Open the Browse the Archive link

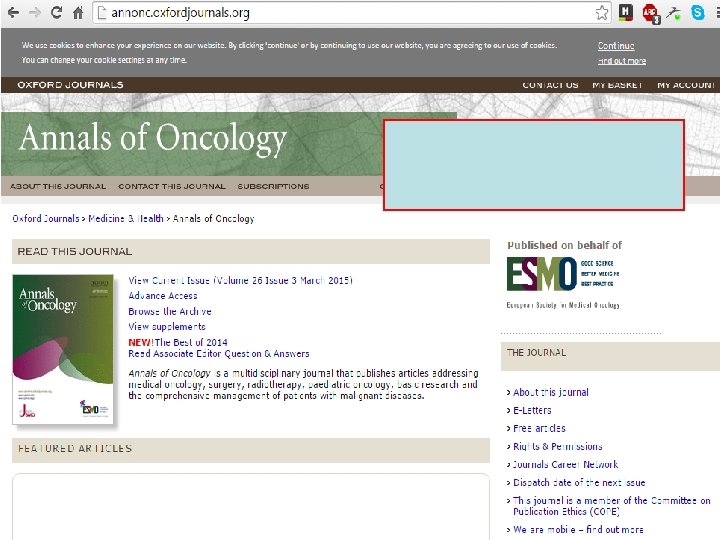tap(170, 311)
